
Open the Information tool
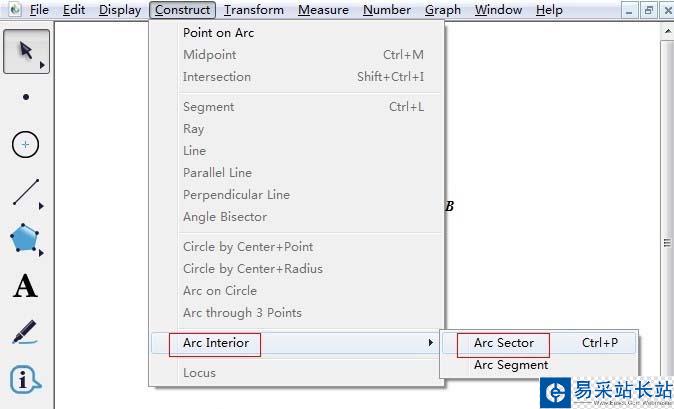pos(26,380)
